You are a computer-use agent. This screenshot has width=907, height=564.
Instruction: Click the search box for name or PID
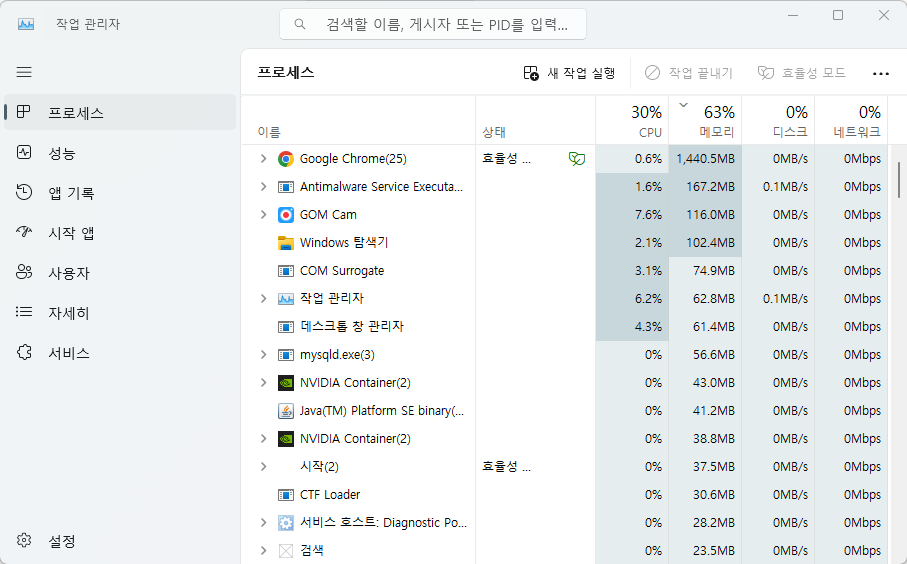coord(433,24)
